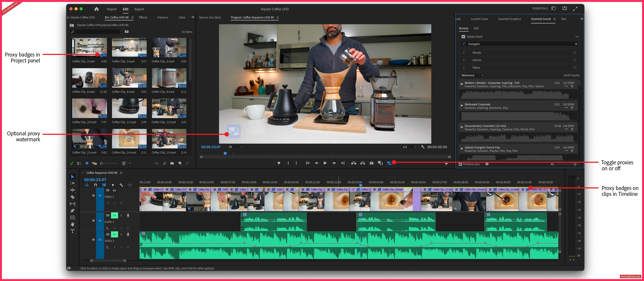Image resolution: width=644 pixels, height=281 pixels.
Task: Select the Hand tool
Action: click(x=73, y=224)
